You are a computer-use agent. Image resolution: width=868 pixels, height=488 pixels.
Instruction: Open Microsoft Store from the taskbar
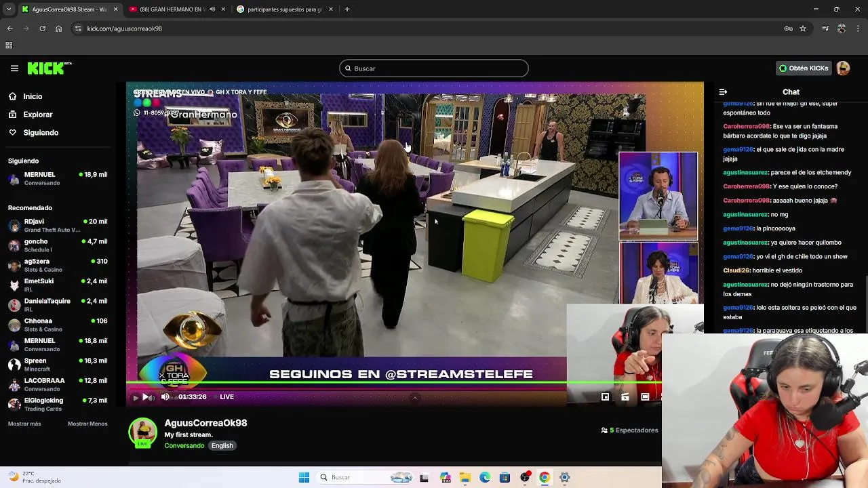point(505,477)
